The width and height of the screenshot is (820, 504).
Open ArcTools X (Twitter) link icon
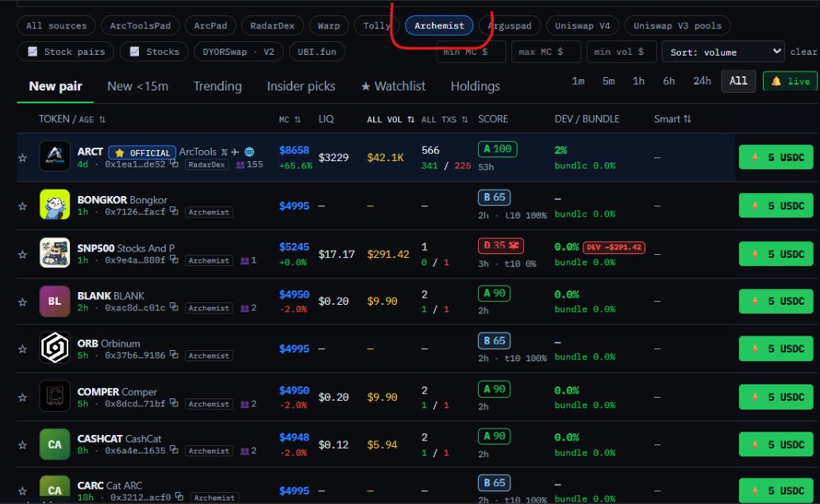tap(225, 152)
